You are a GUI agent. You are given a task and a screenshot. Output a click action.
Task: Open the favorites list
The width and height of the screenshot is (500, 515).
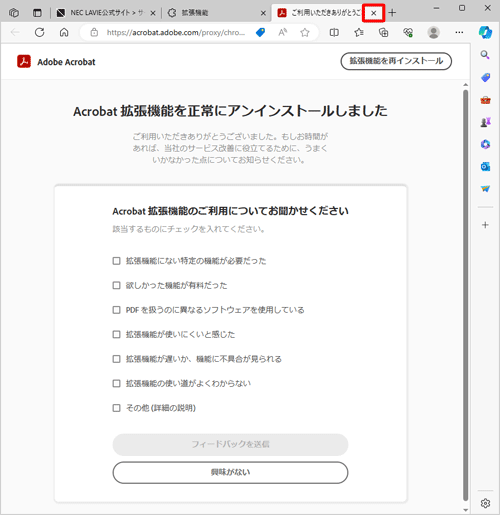(x=359, y=32)
